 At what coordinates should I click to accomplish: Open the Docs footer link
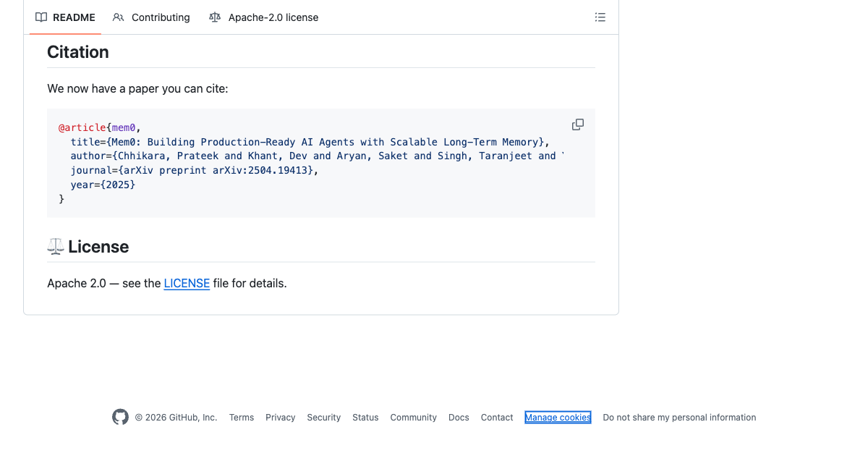[459, 418]
